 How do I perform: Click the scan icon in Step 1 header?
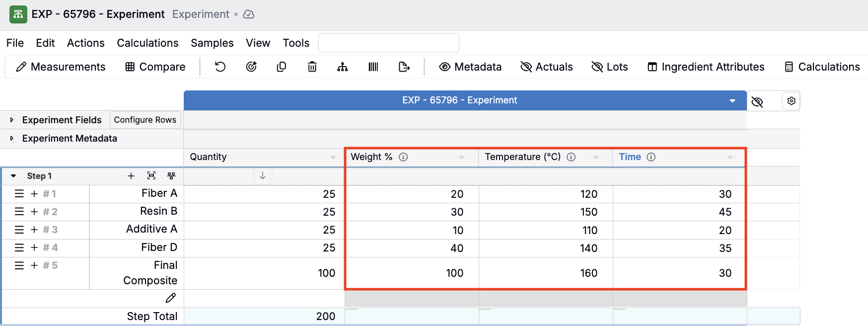tap(151, 176)
